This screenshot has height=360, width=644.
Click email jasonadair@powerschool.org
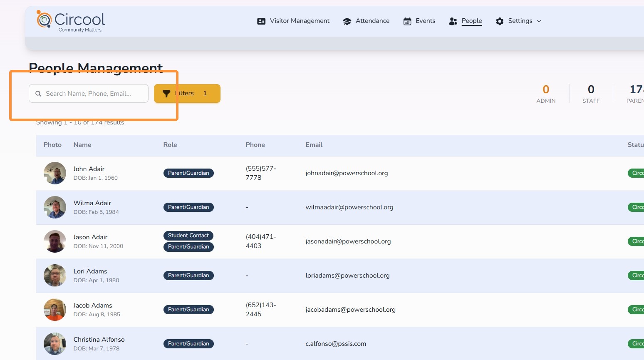[x=348, y=241]
